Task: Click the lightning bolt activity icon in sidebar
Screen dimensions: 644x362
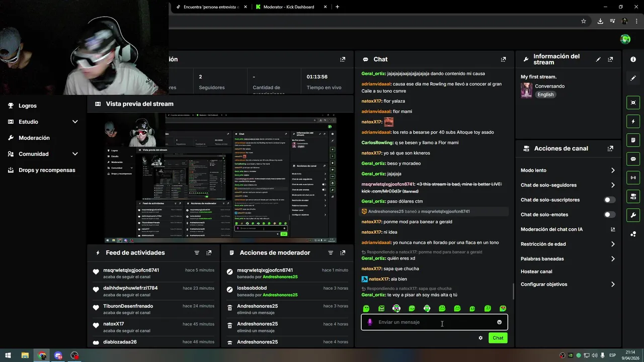Action: 633,121
